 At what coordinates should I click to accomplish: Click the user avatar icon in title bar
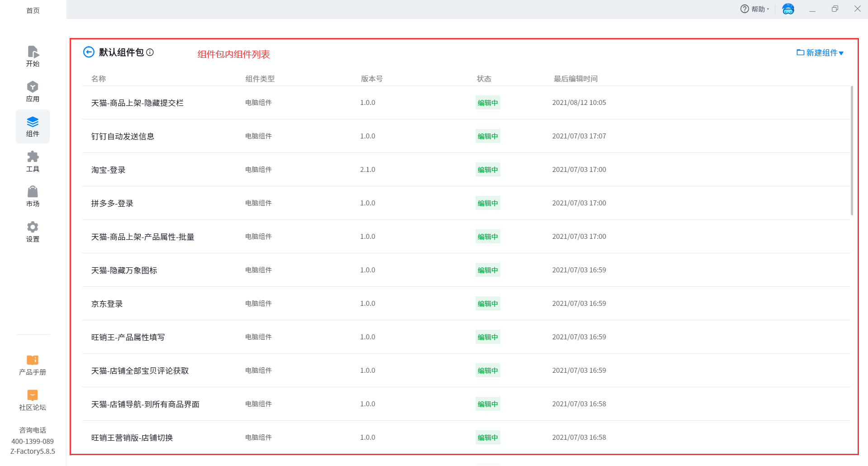[788, 9]
